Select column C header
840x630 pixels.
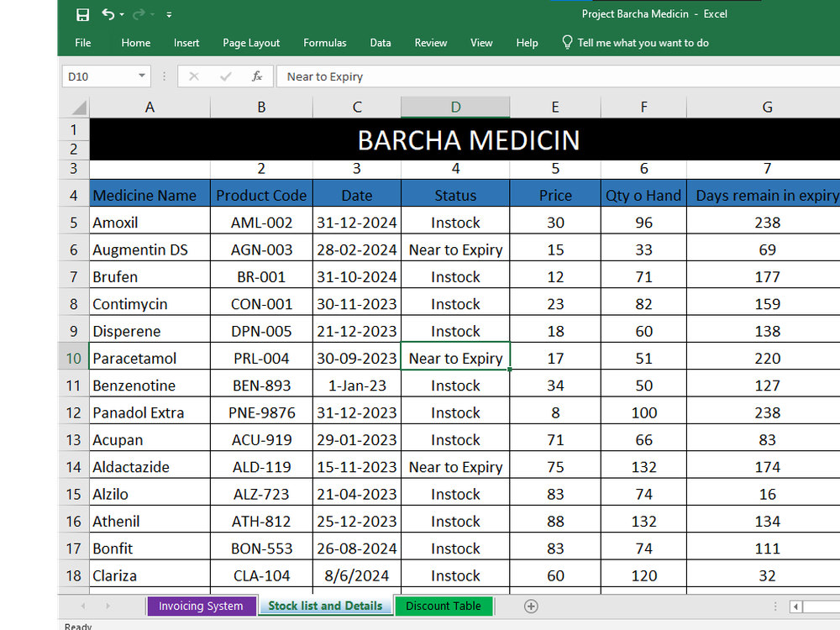point(357,108)
